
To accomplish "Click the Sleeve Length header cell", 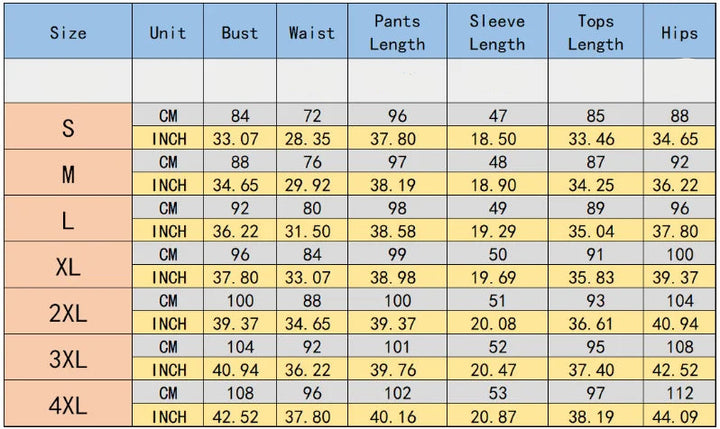I will click(x=497, y=32).
